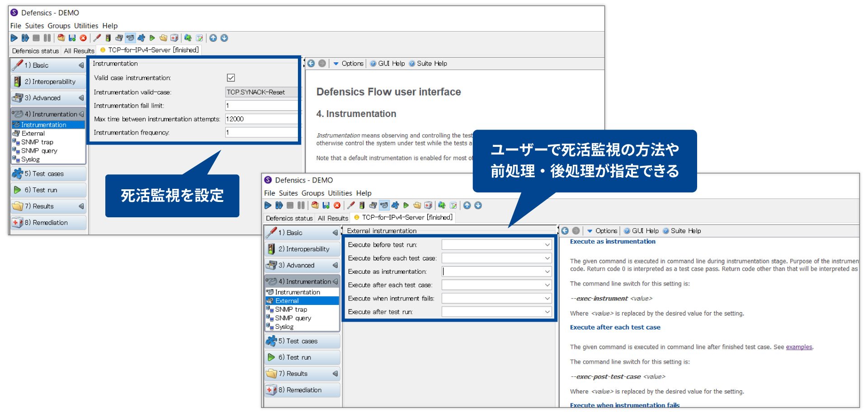Viewport: 868px width, 412px height.
Task: Click the toolbox Advanced icon in the back window toolbar
Action: click(119, 38)
